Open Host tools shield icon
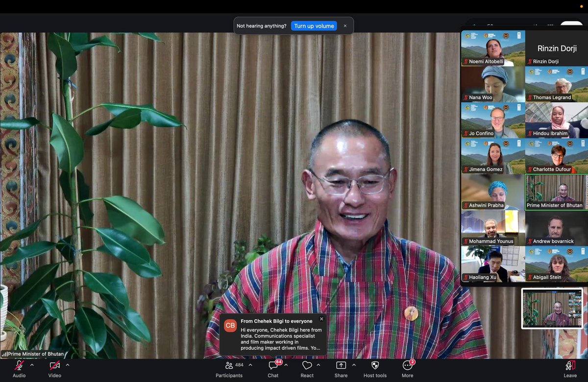Viewport: 588px width, 382px height. coord(375,365)
